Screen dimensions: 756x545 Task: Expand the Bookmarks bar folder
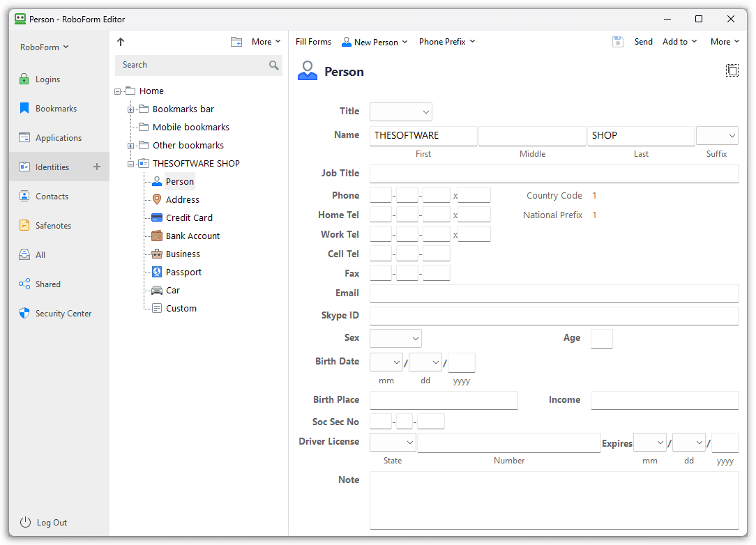(130, 109)
